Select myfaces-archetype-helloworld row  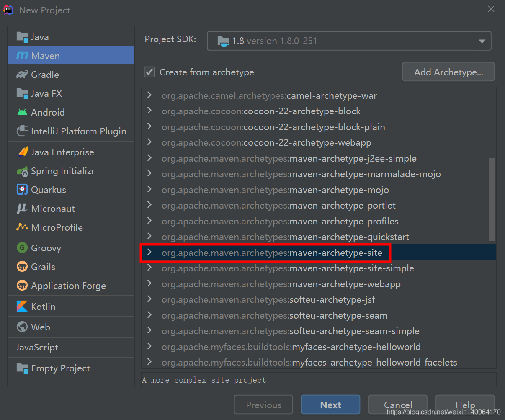tap(319, 347)
